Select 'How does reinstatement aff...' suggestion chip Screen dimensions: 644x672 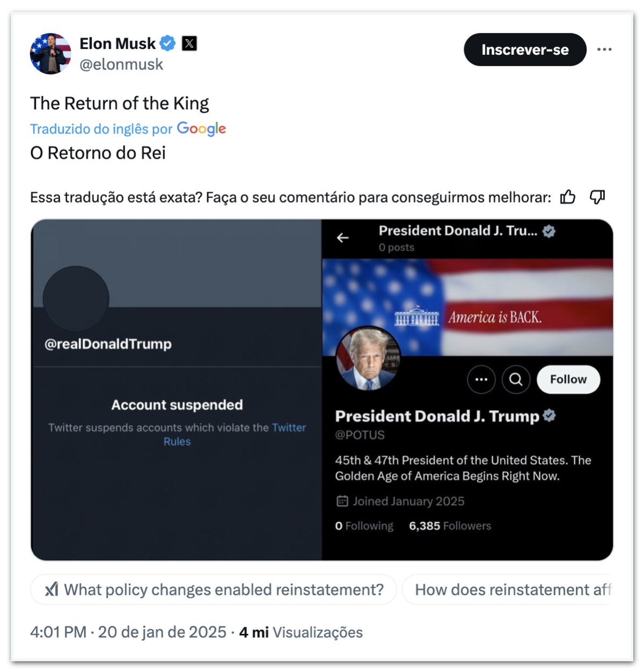513,590
